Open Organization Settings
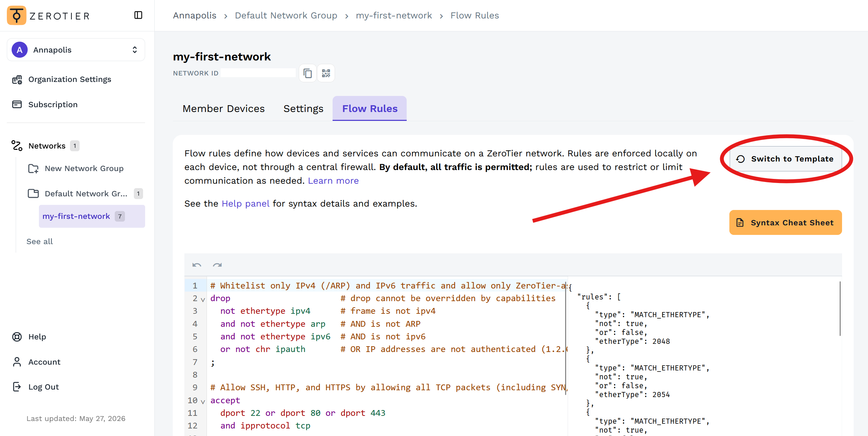This screenshot has width=868, height=436. (70, 79)
